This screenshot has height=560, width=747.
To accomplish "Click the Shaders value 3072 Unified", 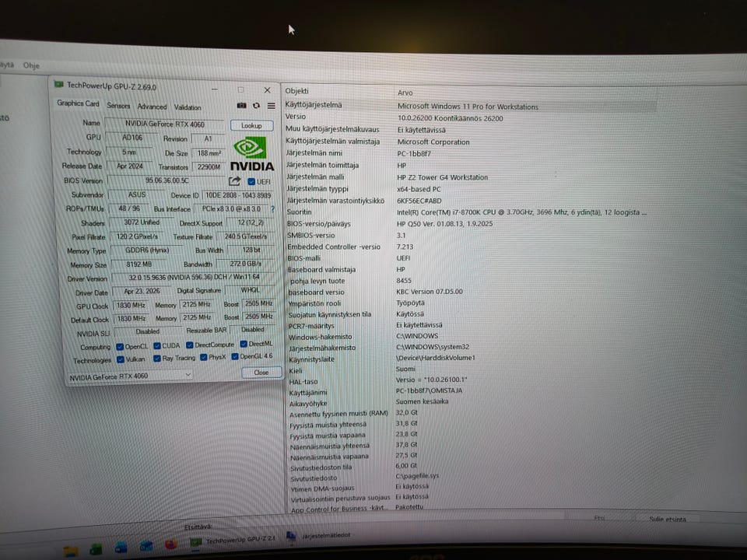I will [142, 222].
